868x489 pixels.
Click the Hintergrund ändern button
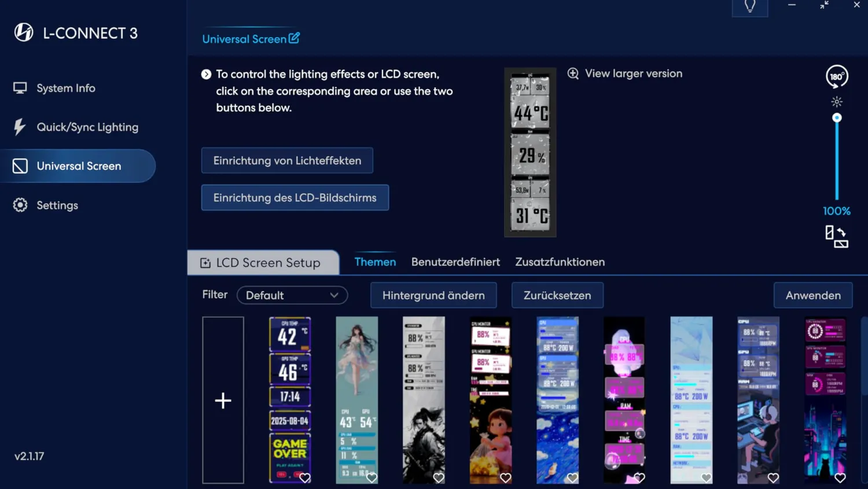433,295
